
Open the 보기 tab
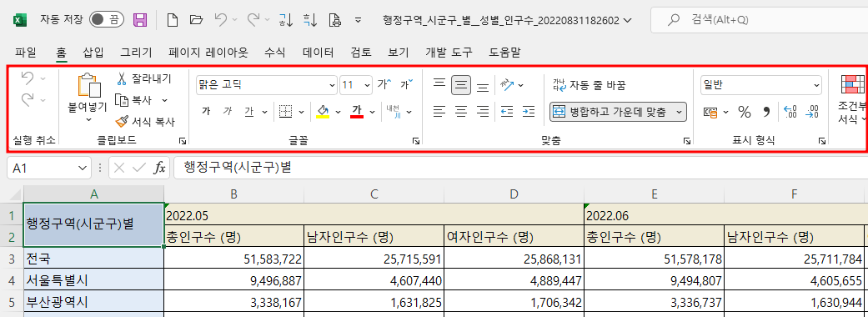tap(399, 53)
